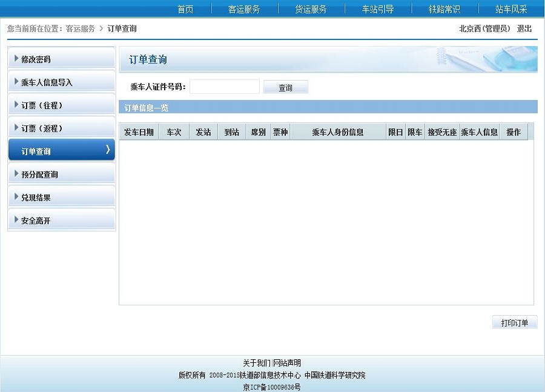Open 乘车人信息导入 in the sidebar

point(61,82)
